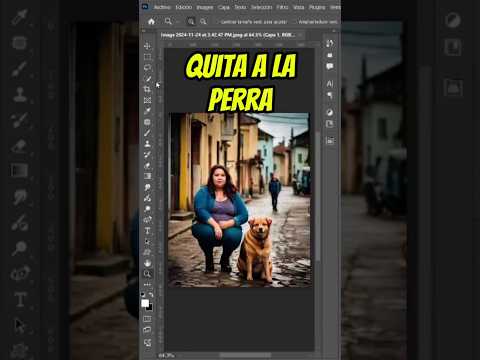Select the Hand tool

147,263
